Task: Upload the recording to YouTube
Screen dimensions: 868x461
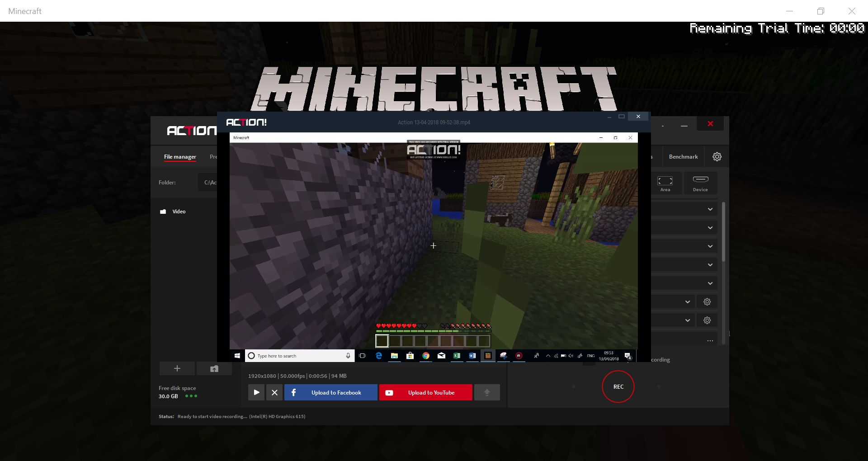Action: tap(426, 392)
